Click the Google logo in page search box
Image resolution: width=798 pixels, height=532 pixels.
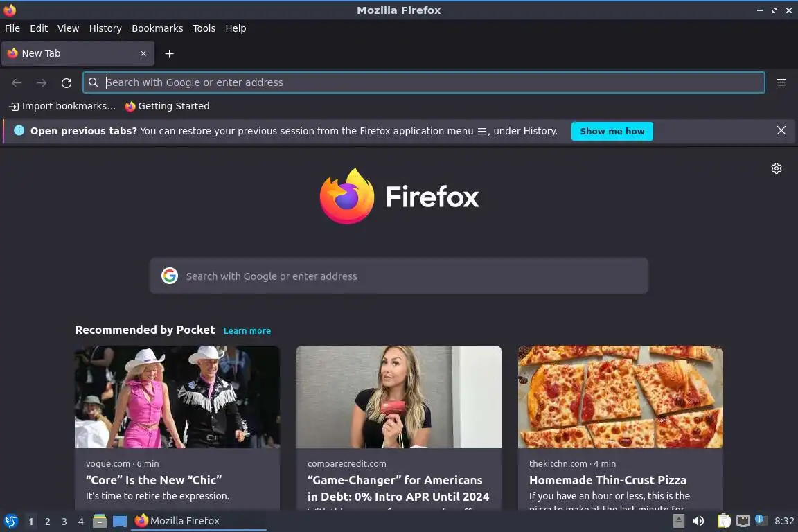point(170,276)
